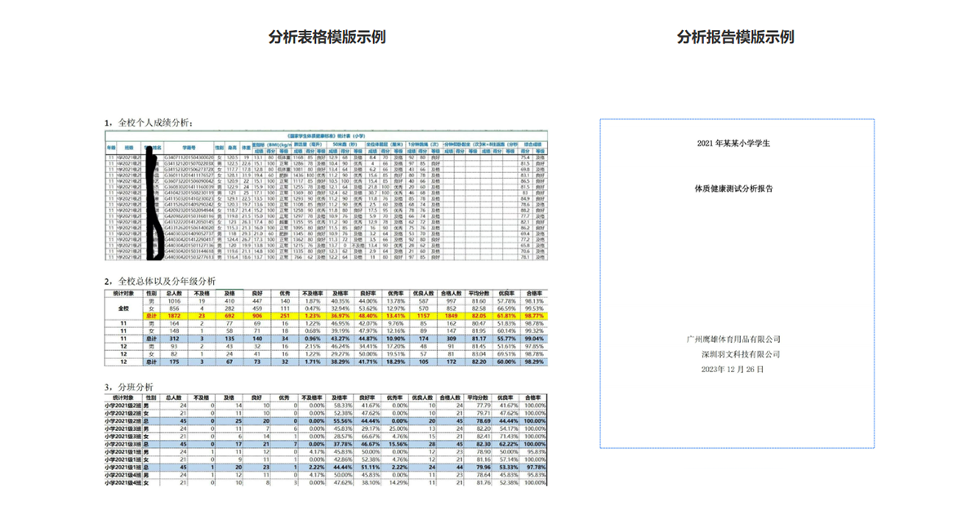The height and width of the screenshot is (515, 980).
Task: Open the analysis report sample page thumbnail
Action: [737, 283]
